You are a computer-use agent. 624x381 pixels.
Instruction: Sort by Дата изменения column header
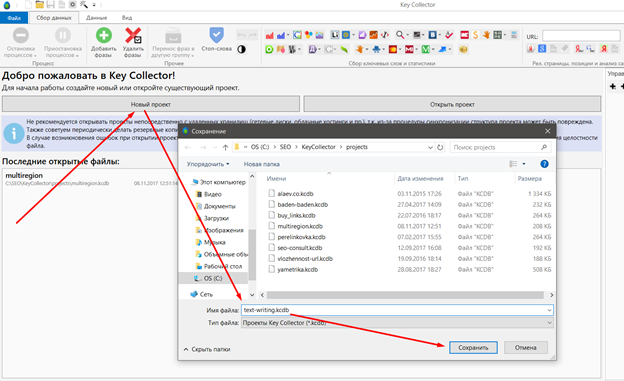tap(420, 179)
